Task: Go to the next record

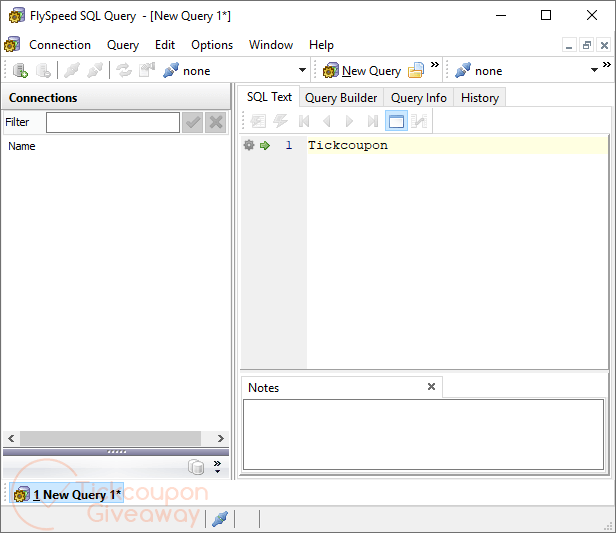Action: [349, 121]
